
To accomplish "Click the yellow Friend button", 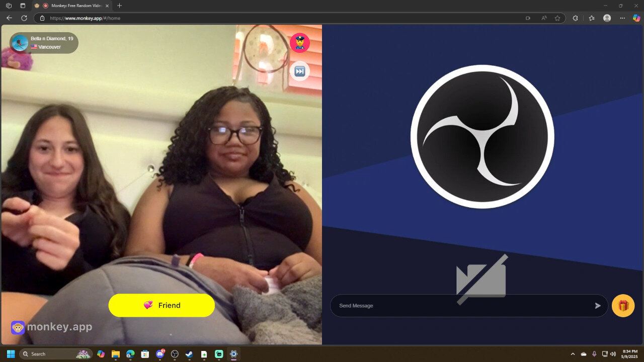I will click(162, 305).
